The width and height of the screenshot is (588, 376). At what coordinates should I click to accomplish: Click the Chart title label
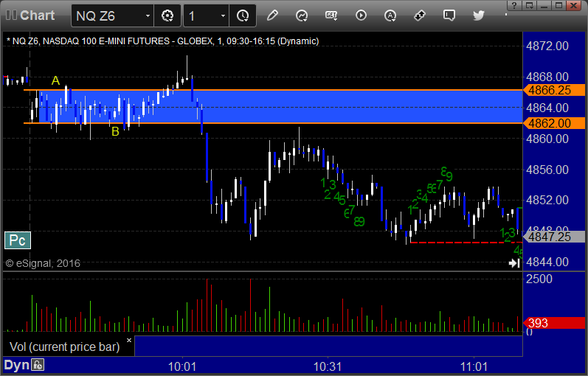click(x=37, y=15)
